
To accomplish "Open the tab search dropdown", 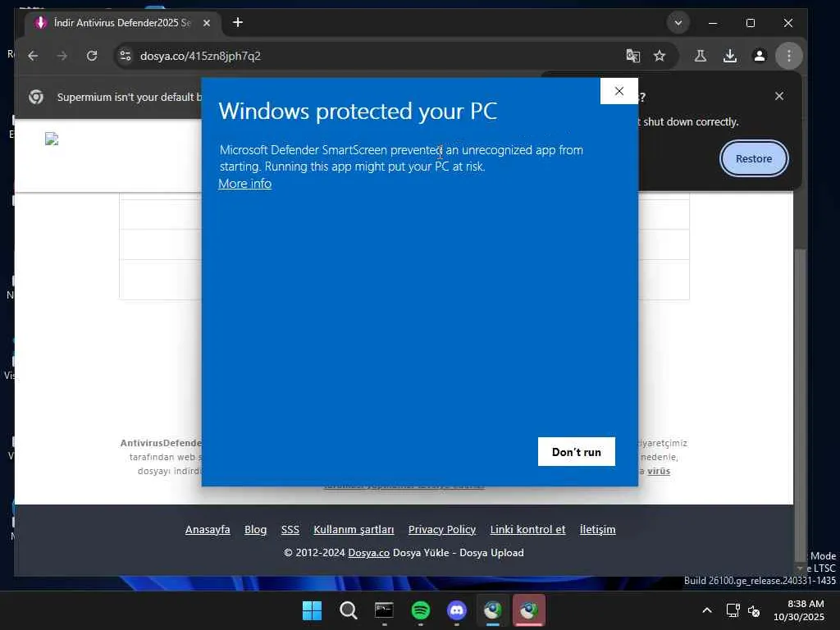I will (678, 23).
